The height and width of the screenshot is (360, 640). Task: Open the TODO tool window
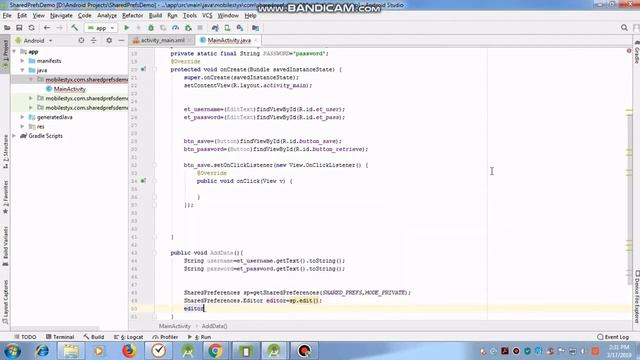[25, 337]
